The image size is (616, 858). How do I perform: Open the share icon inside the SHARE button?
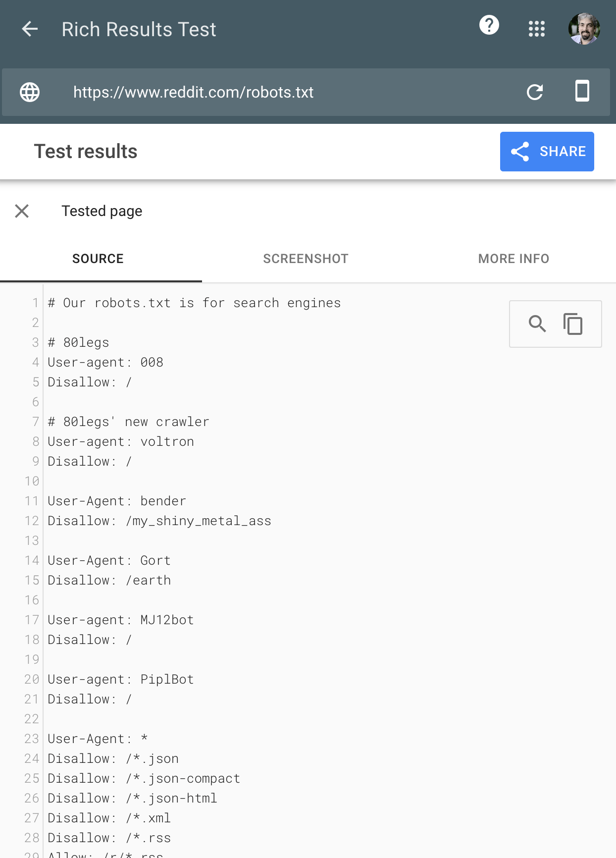coord(520,152)
